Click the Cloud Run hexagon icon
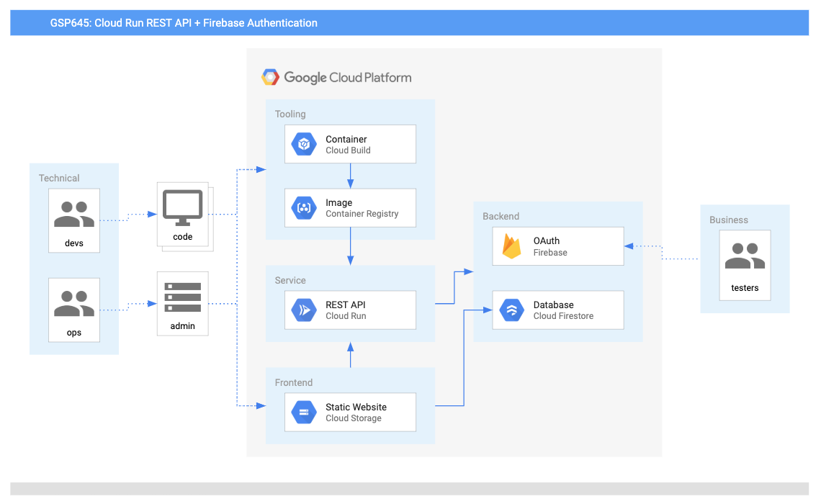This screenshot has width=821, height=504. (304, 310)
